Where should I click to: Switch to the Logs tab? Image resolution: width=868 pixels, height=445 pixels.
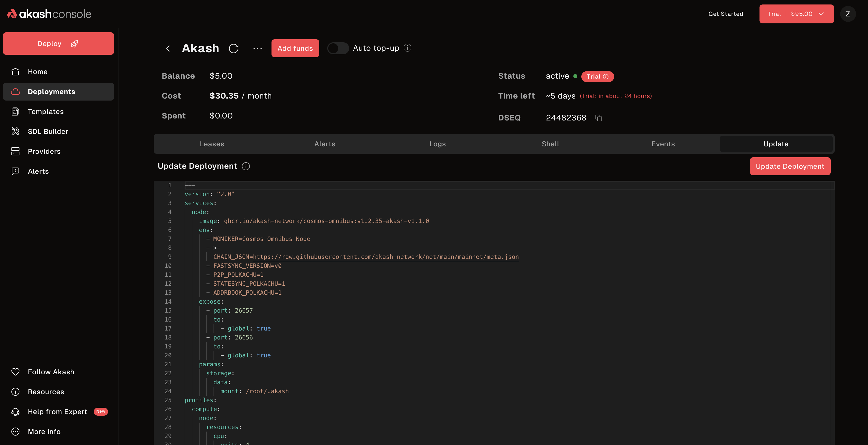(437, 144)
